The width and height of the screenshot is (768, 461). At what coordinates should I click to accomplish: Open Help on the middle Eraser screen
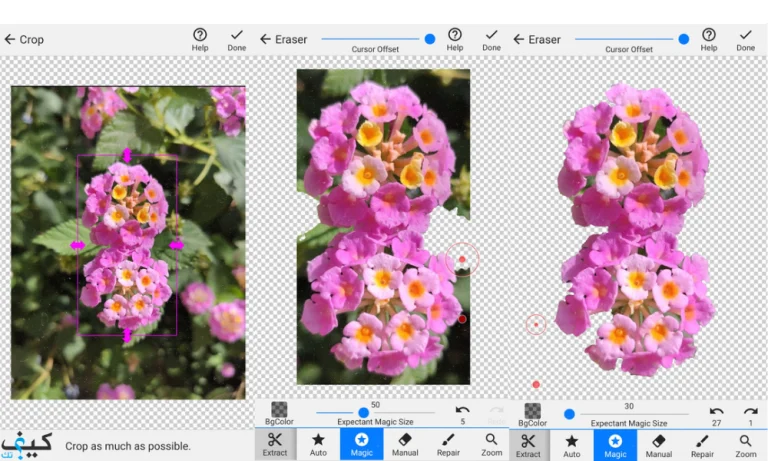[x=455, y=40]
